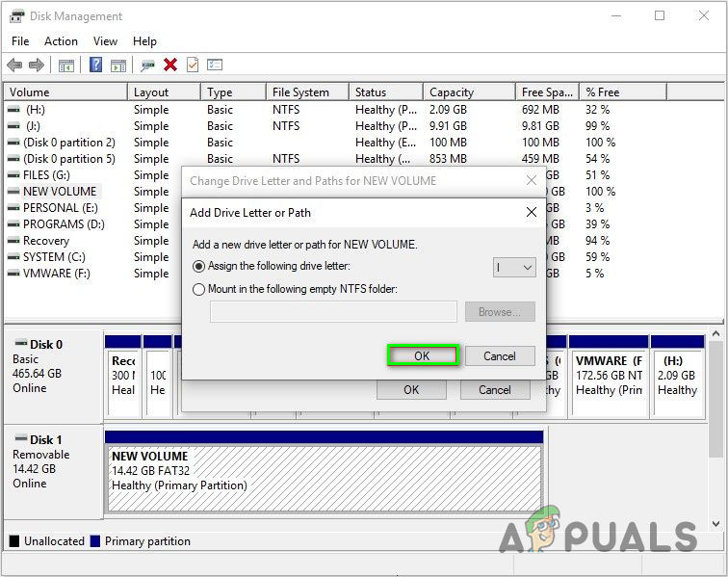Viewport: 728px width, 577px height.
Task: Show or hide the console tree icon
Action: click(x=65, y=66)
